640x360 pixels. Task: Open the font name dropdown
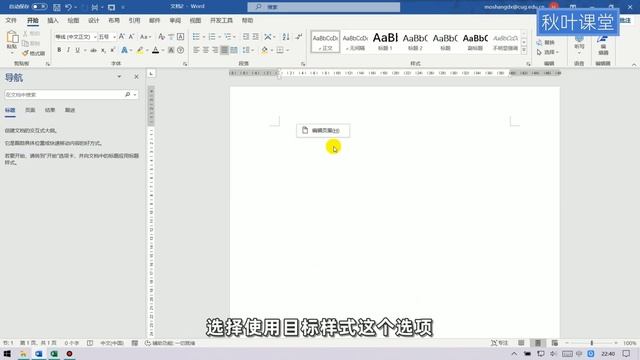[x=95, y=37]
